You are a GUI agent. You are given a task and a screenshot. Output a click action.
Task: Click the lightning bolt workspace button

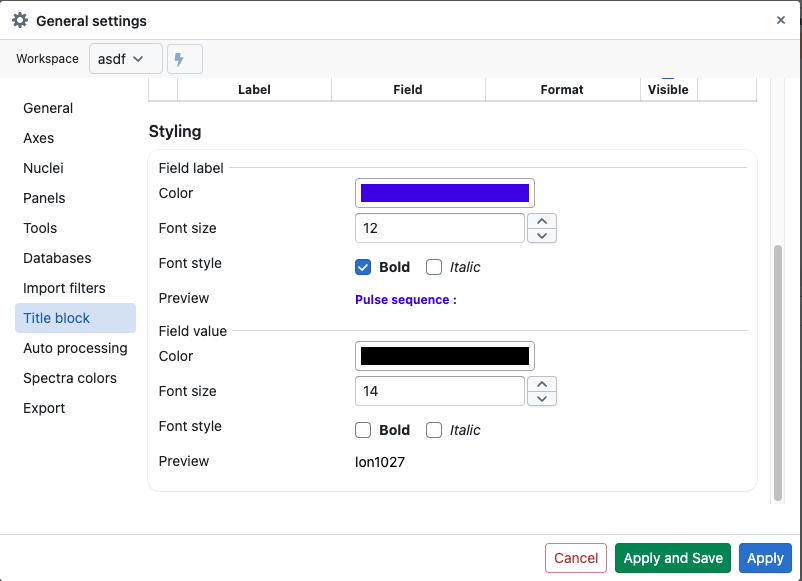[185, 59]
